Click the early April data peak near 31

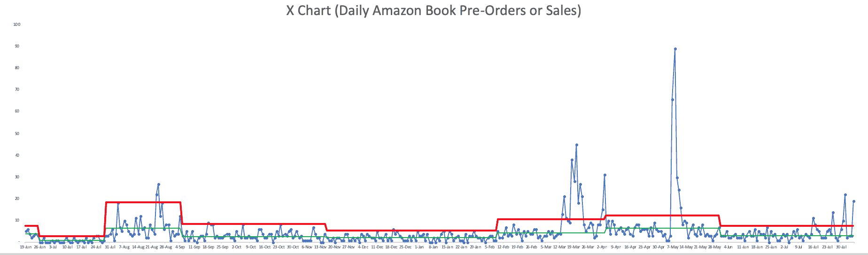pos(604,175)
